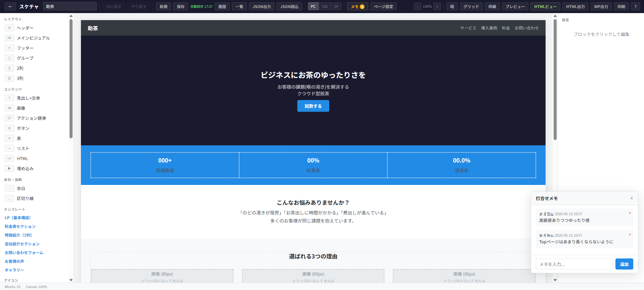Image resolution: width=644 pixels, height=290 pixels.
Task: Add the アクション誘導 block
Action: point(31,118)
